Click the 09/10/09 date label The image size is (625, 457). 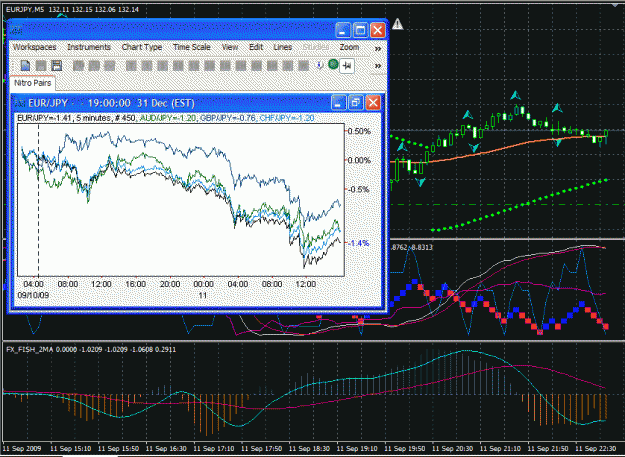point(33,295)
